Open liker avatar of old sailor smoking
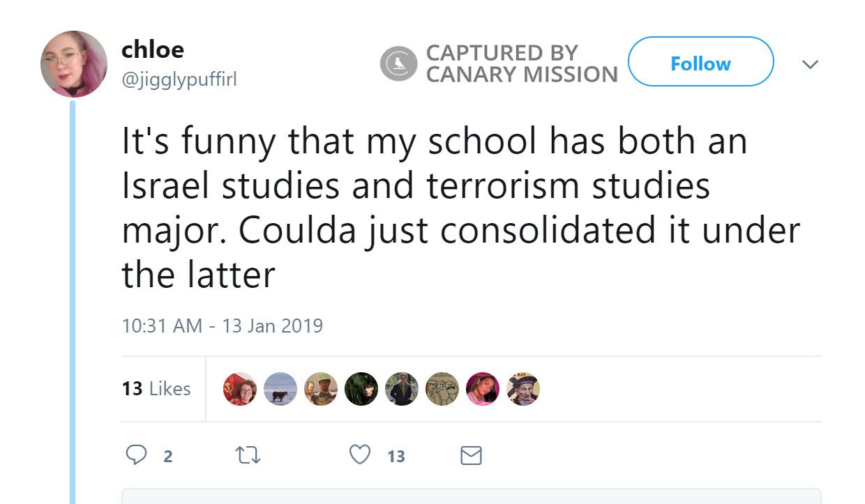Screen dimensions: 865x504 pyautogui.click(x=523, y=389)
